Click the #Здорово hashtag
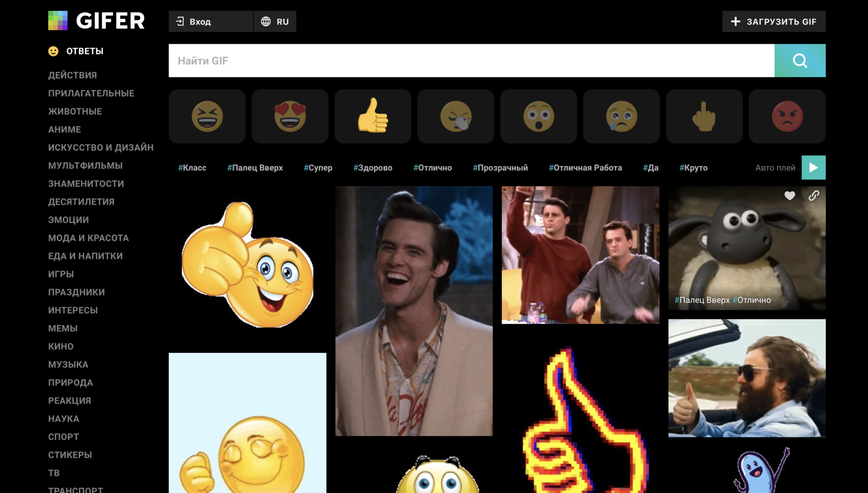Image resolution: width=868 pixels, height=493 pixels. 373,167
